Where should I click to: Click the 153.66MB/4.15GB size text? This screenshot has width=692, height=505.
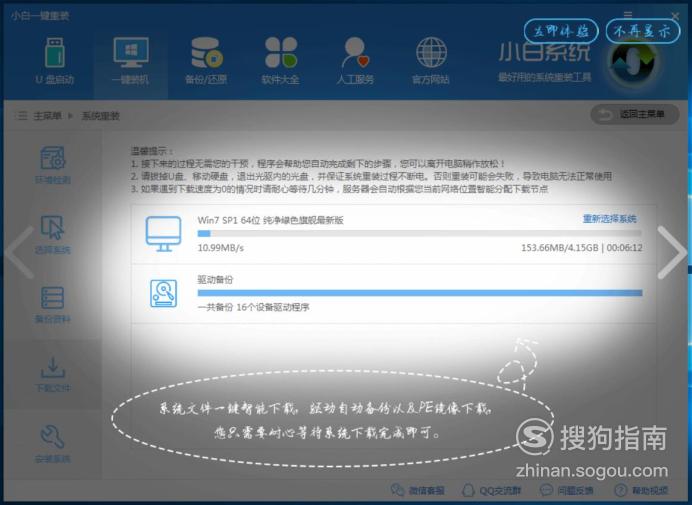560,248
